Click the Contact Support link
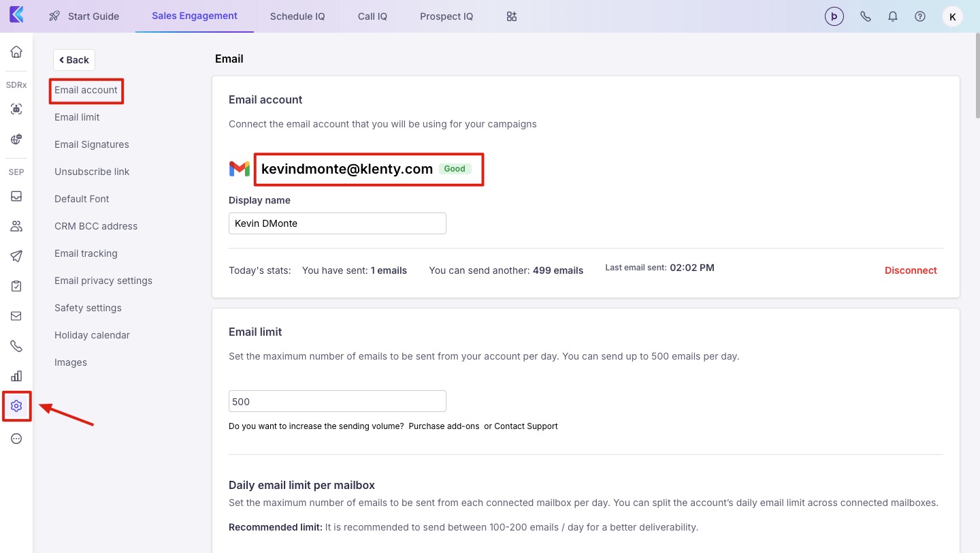The image size is (980, 553). click(x=526, y=426)
